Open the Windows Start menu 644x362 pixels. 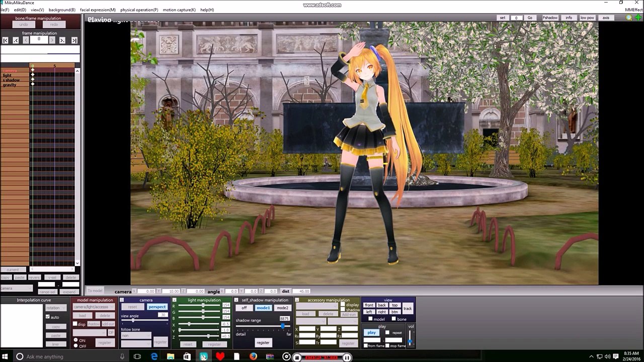point(6,356)
